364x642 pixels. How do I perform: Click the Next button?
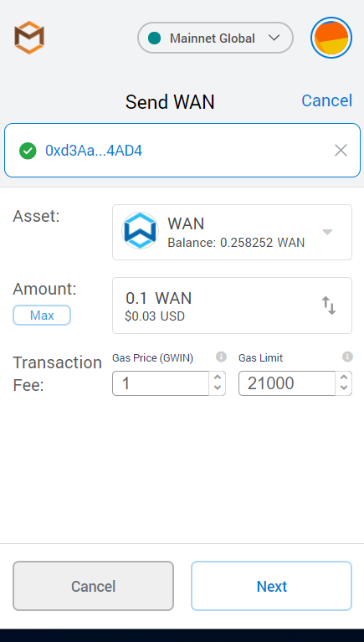point(271,586)
